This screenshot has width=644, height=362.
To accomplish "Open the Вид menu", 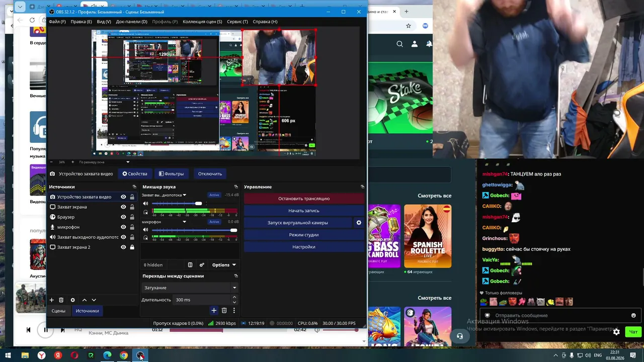I will click(104, 22).
